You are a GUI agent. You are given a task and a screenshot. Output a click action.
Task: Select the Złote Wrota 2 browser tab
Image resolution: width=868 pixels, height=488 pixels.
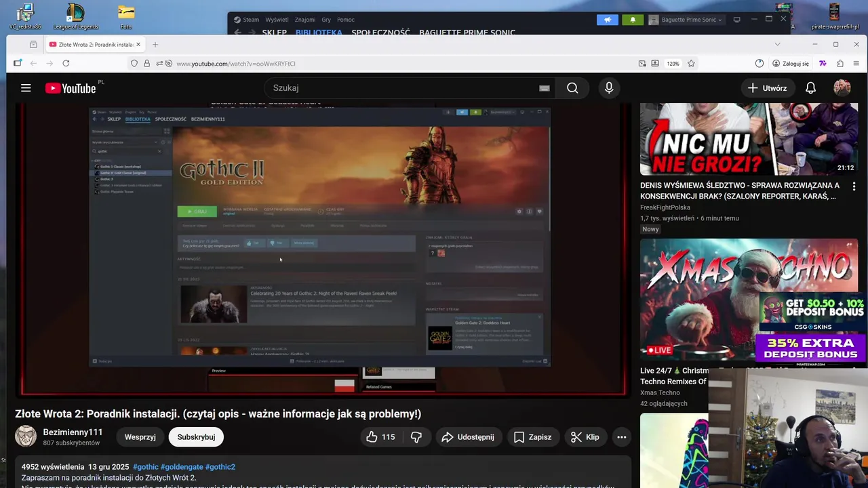point(94,45)
